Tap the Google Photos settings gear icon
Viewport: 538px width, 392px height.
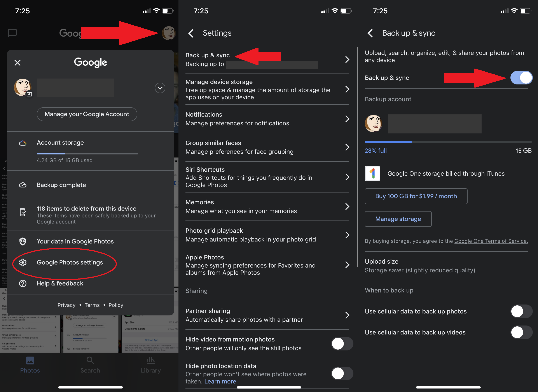(23, 262)
